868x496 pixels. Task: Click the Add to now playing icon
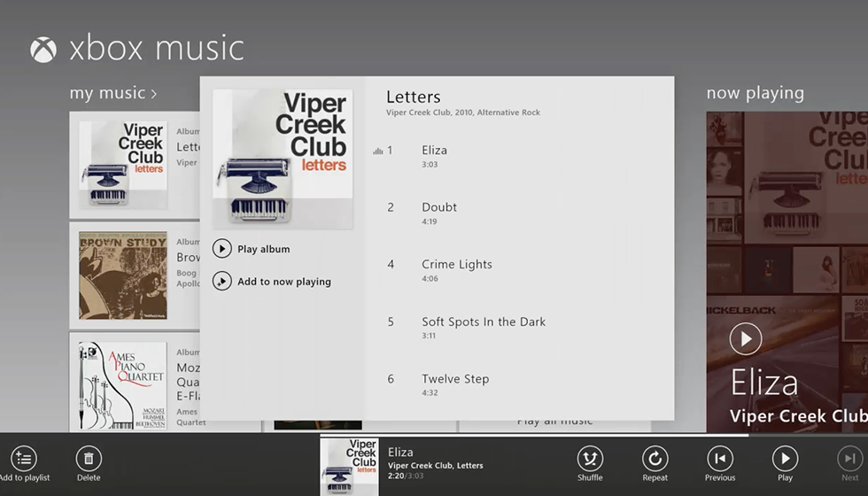[x=222, y=282]
